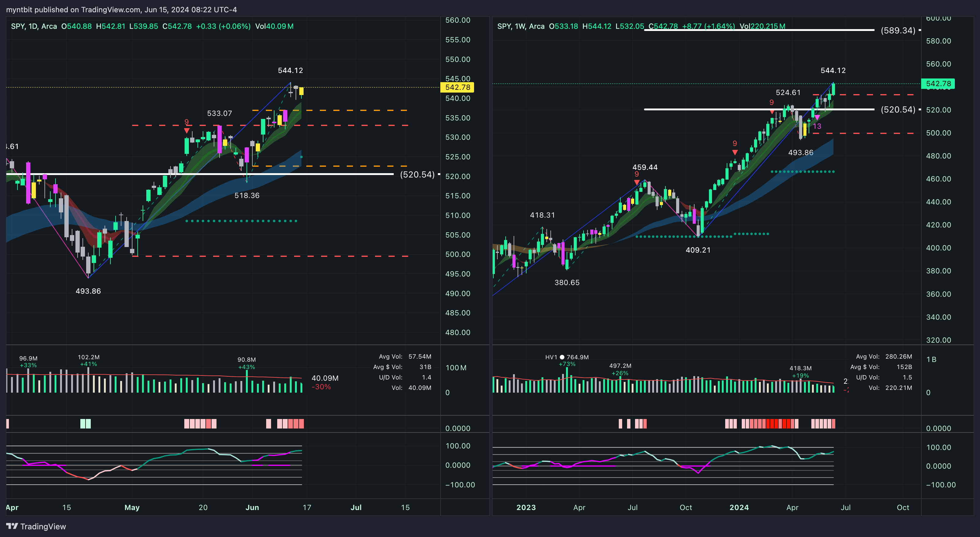Click the daily 'Vol40.09M' header value
The width and height of the screenshot is (980, 537).
(x=274, y=26)
